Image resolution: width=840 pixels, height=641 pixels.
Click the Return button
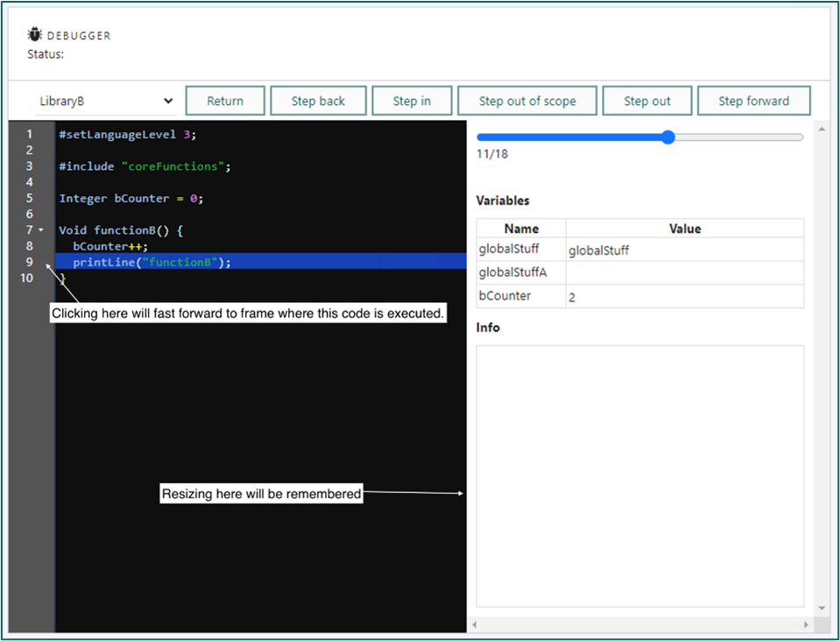(225, 101)
